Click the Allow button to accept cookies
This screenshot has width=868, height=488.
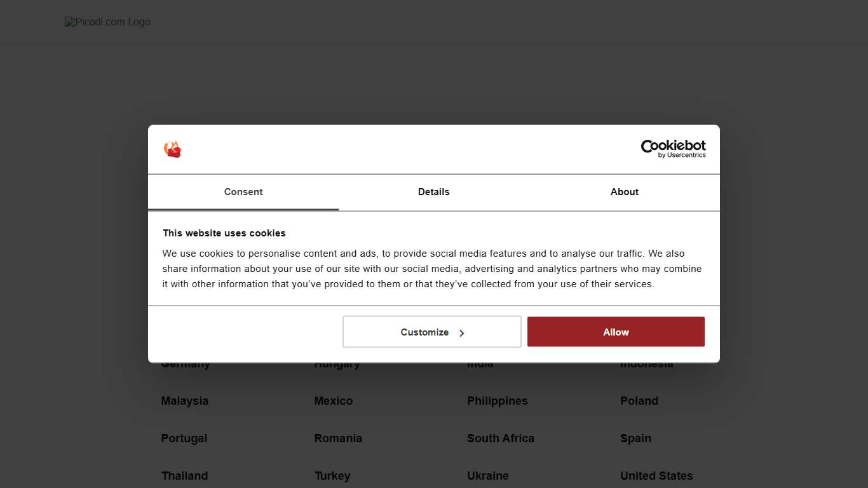[x=615, y=331]
